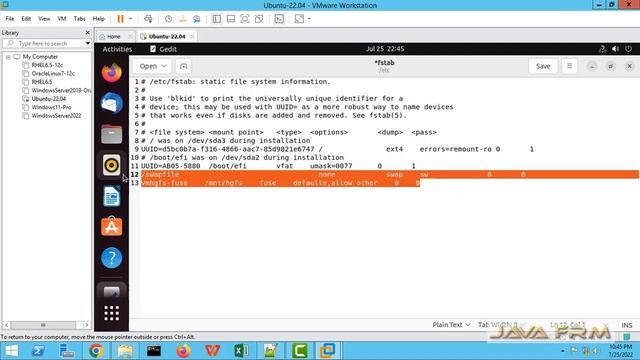Click Activities in the Ubuntu top bar

(117, 49)
